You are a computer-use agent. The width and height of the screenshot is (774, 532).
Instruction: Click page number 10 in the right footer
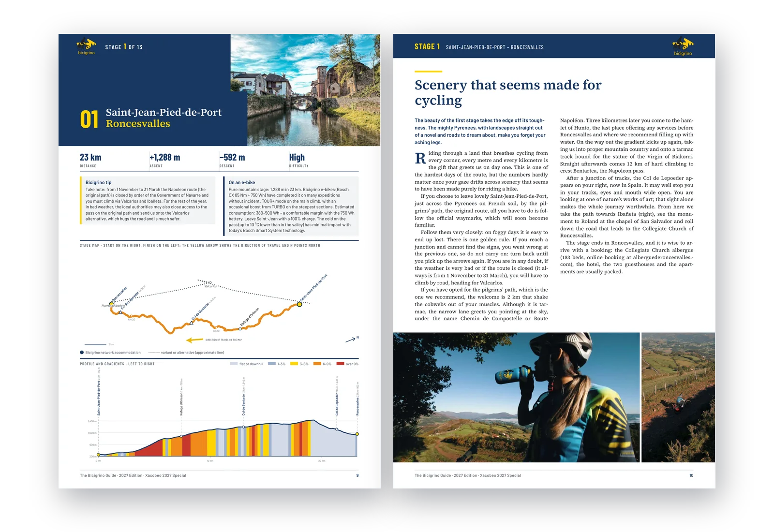tap(691, 475)
